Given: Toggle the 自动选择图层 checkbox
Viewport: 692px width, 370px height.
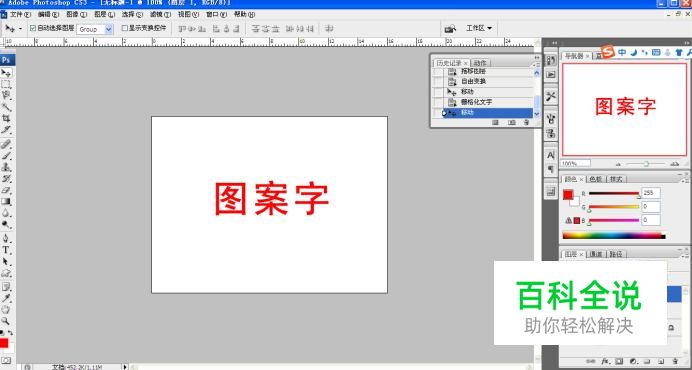Looking at the screenshot, I should (x=32, y=28).
